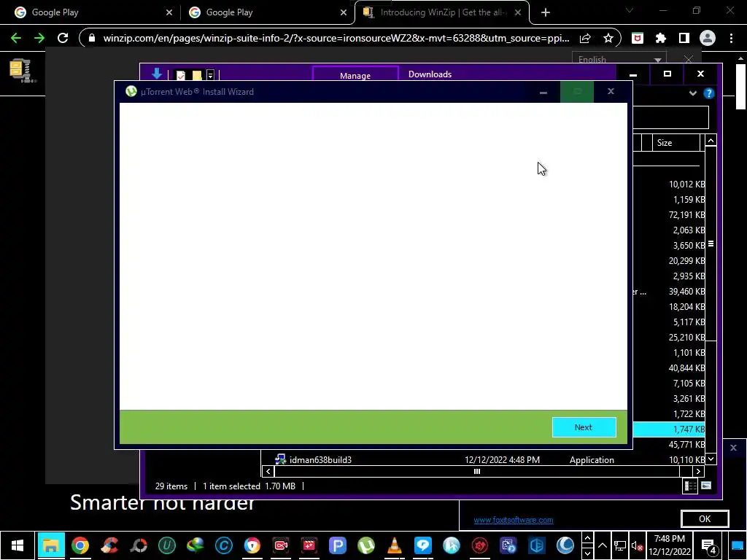Click horizontal scrollbar left arrow in Explorer

click(268, 472)
